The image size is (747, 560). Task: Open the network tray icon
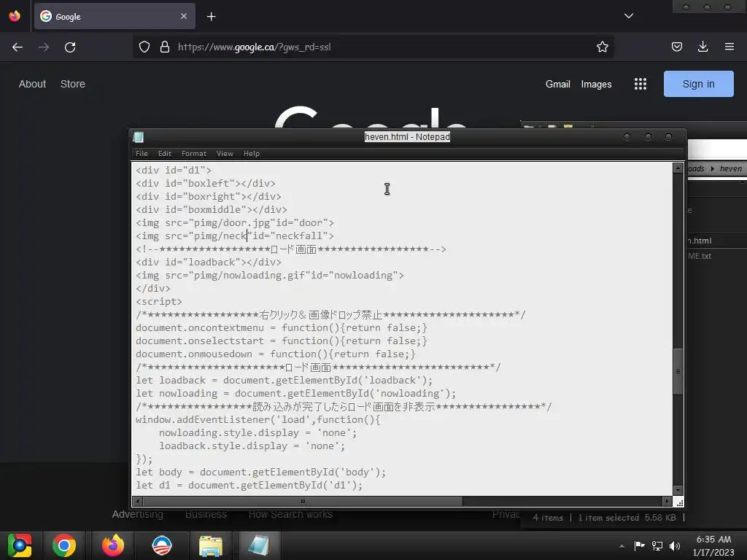click(x=657, y=545)
